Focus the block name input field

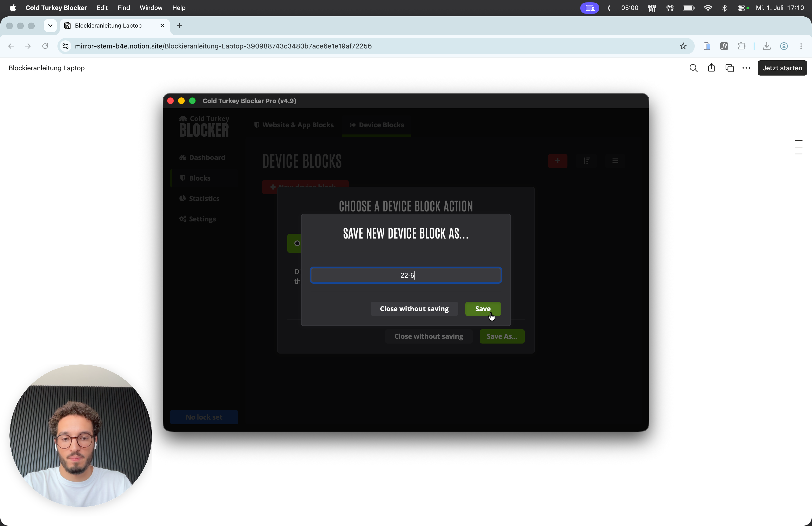coord(406,275)
